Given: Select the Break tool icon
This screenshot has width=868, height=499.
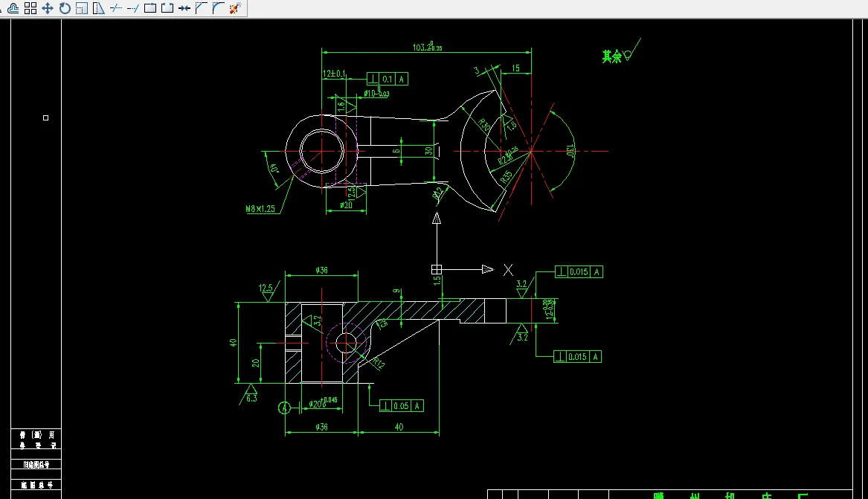Looking at the screenshot, I should coord(167,7).
